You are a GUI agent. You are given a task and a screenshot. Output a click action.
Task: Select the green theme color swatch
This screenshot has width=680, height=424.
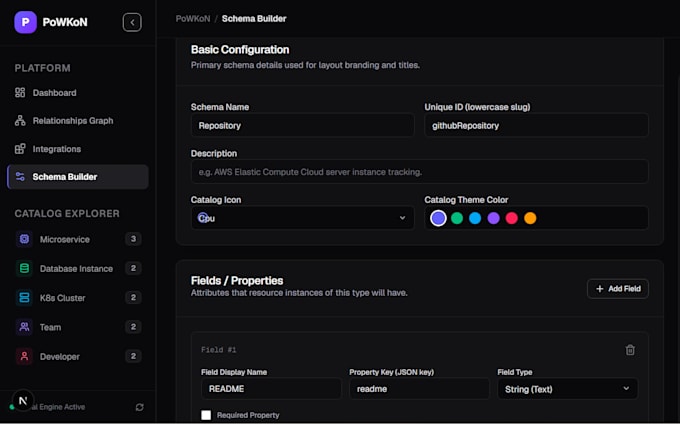tap(457, 218)
